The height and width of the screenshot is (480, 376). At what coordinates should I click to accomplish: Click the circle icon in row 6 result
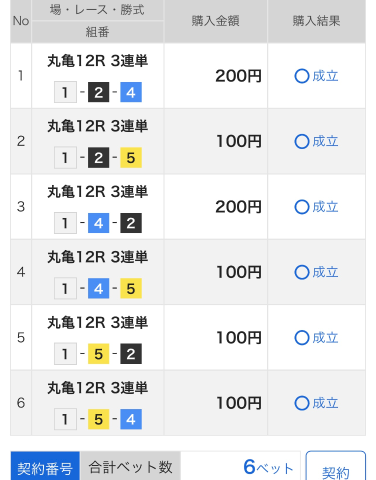point(302,403)
